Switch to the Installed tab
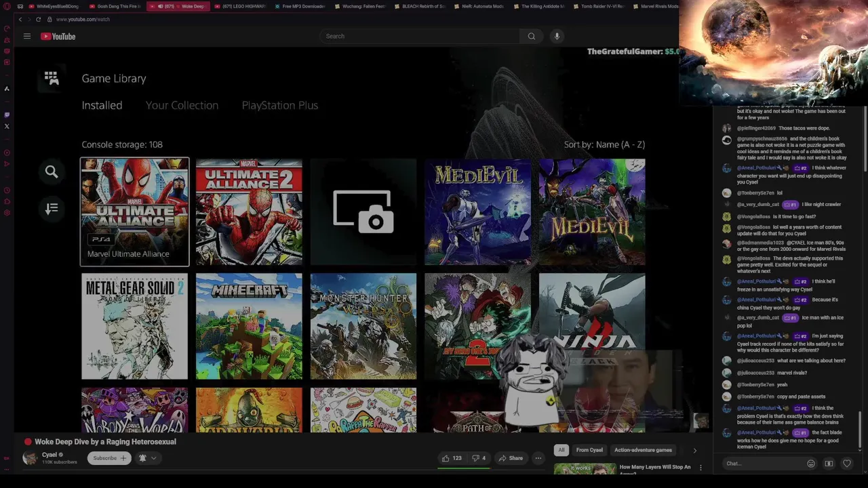 pos(102,105)
